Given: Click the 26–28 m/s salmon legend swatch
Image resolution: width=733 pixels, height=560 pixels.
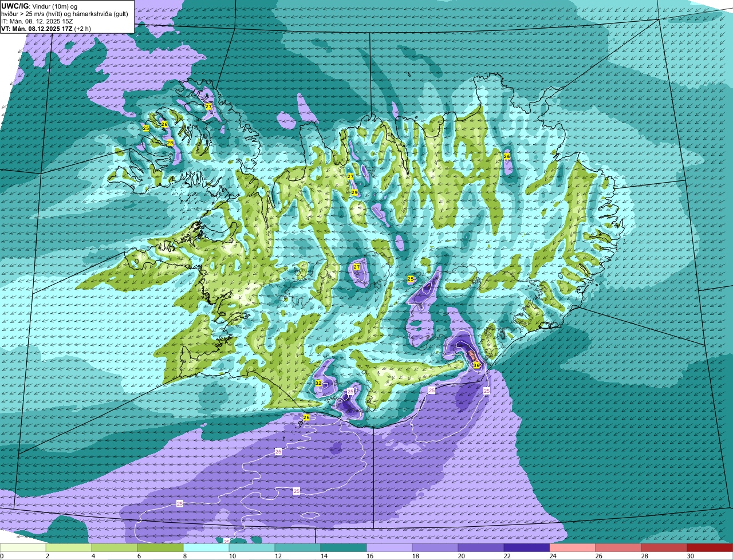Looking at the screenshot, I should pos(618,547).
